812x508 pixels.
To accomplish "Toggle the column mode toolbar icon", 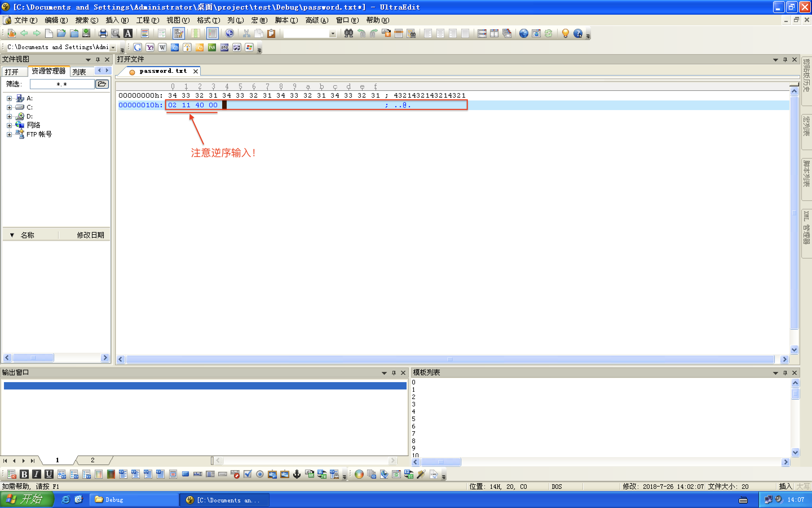I will (196, 33).
